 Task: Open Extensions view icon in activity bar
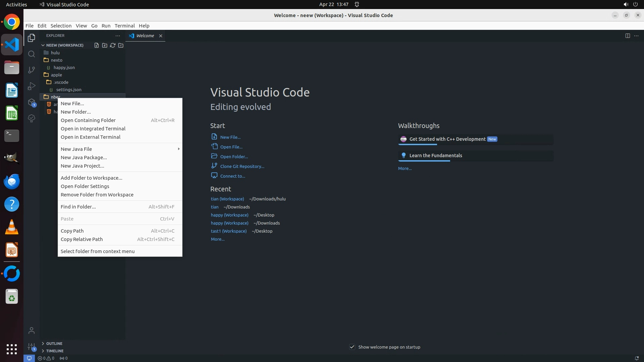(32, 103)
